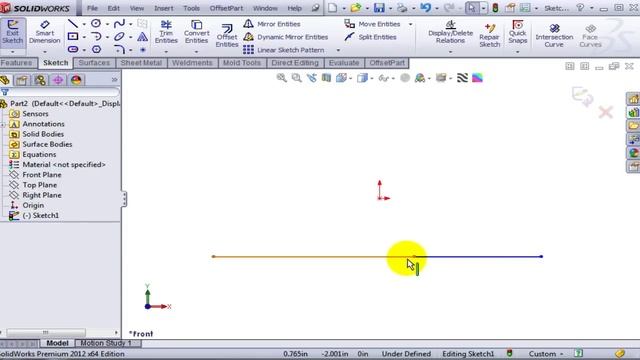This screenshot has height=360, width=640.
Task: Click the Quick Snaps tool
Action: pos(518,32)
